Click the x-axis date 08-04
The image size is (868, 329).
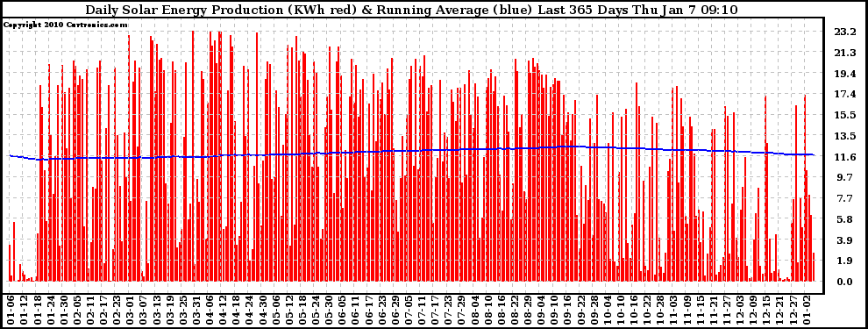(476, 310)
